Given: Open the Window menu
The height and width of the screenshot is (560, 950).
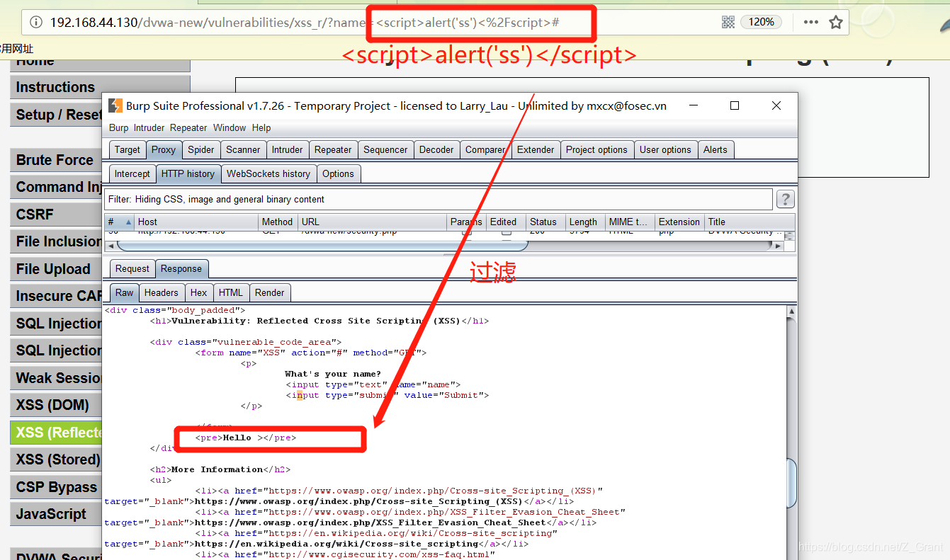Looking at the screenshot, I should (x=230, y=127).
